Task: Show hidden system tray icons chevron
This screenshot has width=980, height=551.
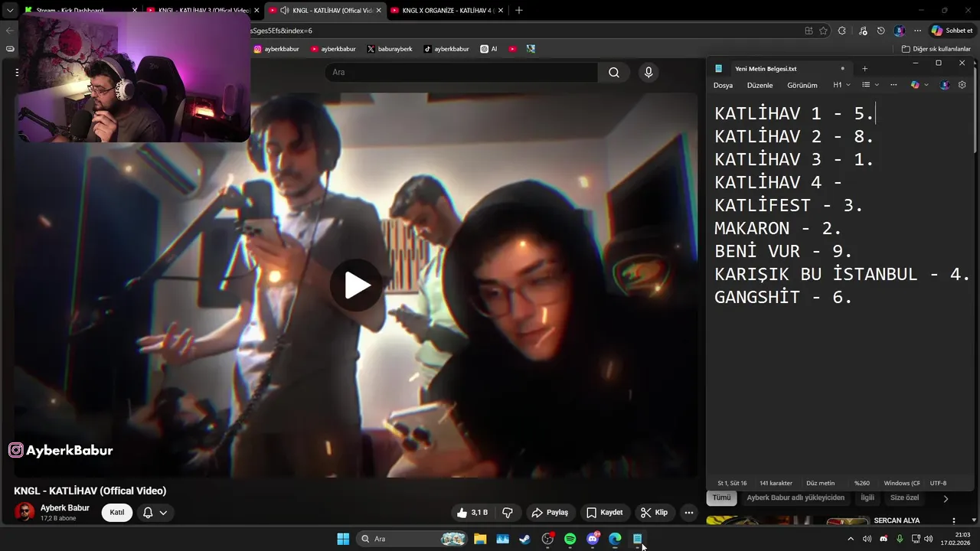Action: (850, 539)
